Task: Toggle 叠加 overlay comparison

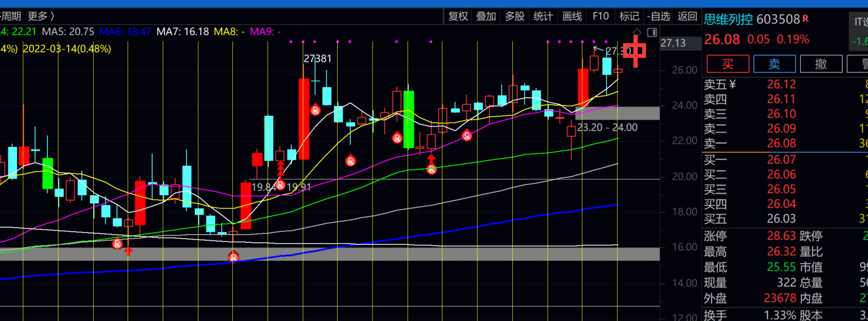Action: 486,16
